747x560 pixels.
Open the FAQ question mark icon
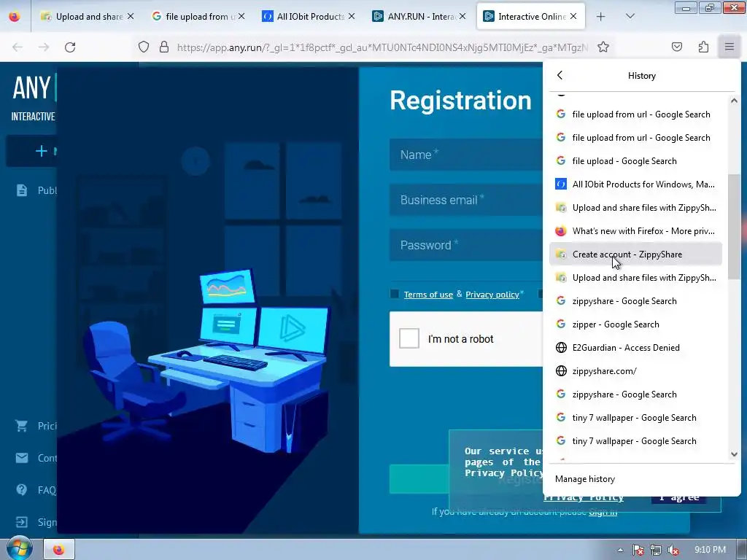[x=21, y=489]
